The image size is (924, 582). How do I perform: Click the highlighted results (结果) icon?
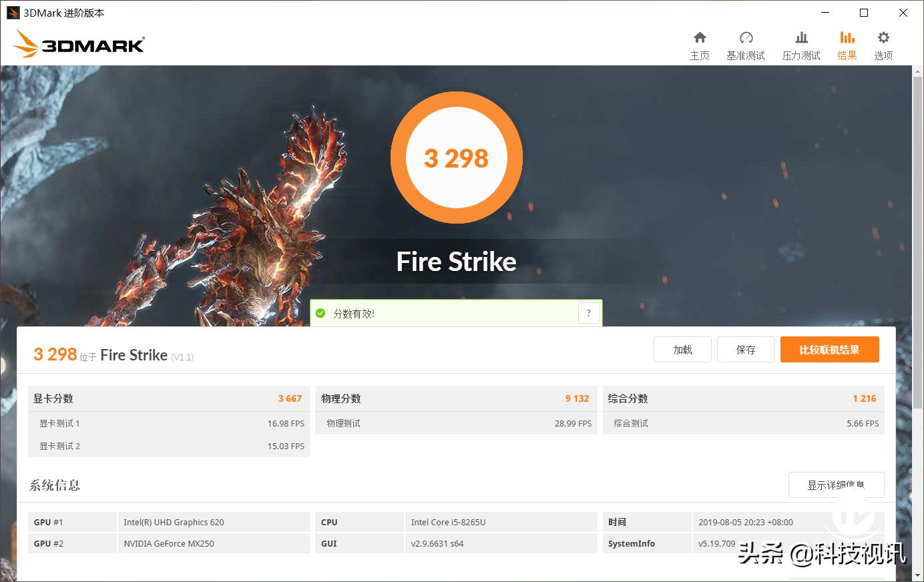coord(847,43)
